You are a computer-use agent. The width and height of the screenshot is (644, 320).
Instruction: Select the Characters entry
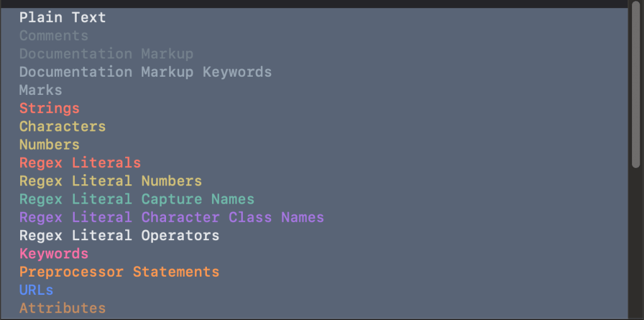click(62, 126)
